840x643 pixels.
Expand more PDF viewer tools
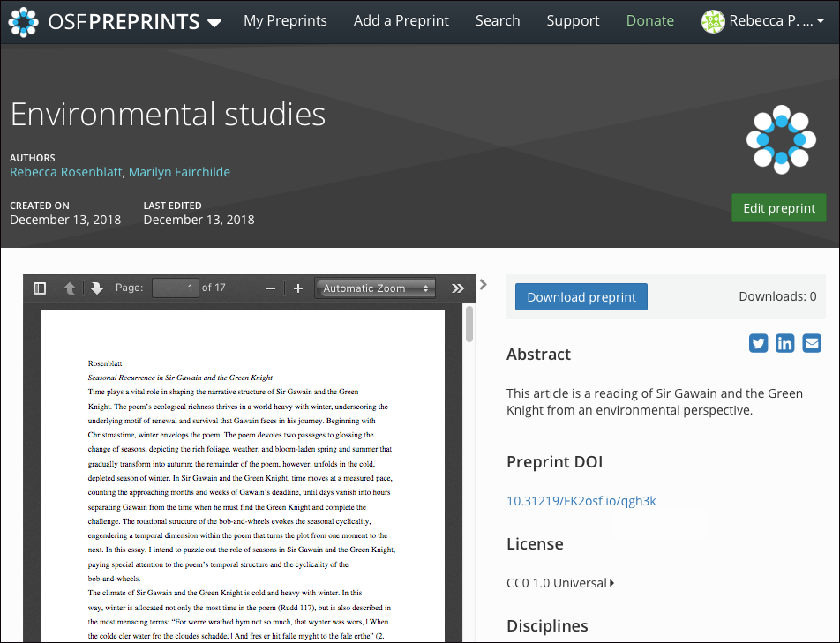point(457,288)
